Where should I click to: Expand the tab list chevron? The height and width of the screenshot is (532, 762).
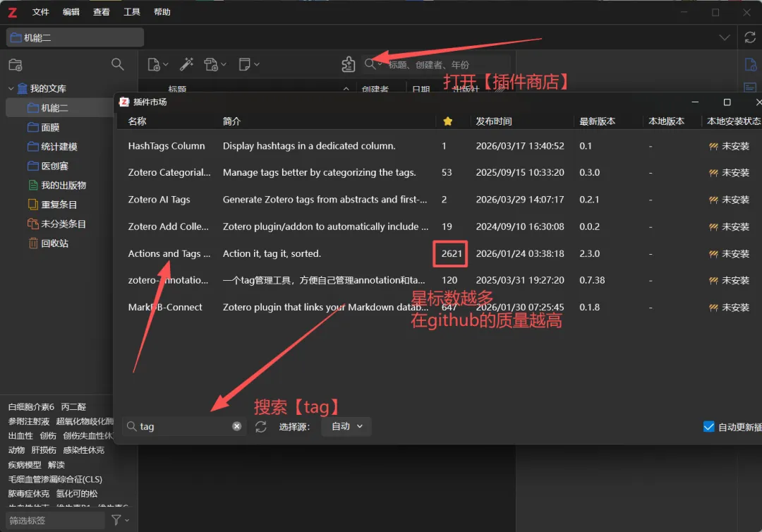(x=724, y=37)
